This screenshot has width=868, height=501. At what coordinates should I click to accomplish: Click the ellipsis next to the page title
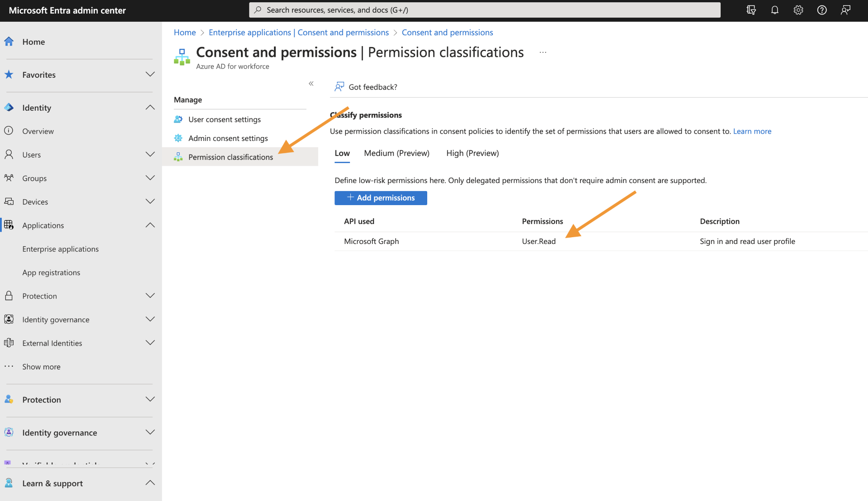[542, 52]
